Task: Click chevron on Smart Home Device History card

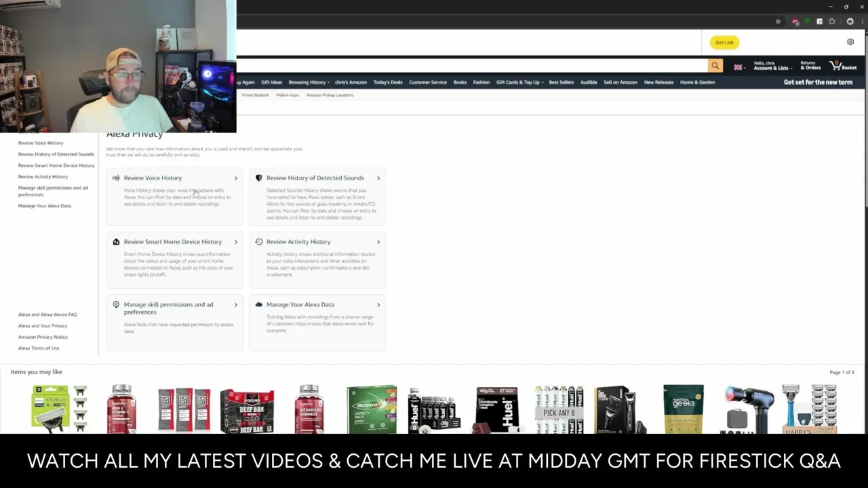Action: tap(236, 242)
